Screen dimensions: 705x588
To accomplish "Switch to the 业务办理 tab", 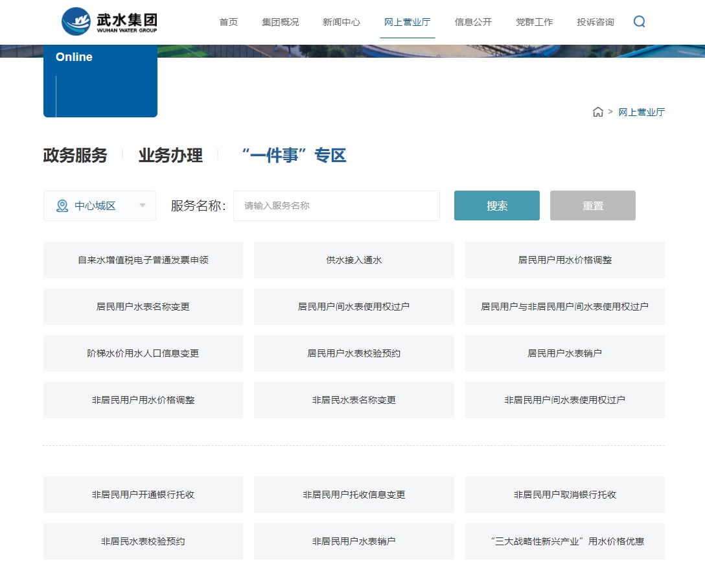I will tap(171, 156).
